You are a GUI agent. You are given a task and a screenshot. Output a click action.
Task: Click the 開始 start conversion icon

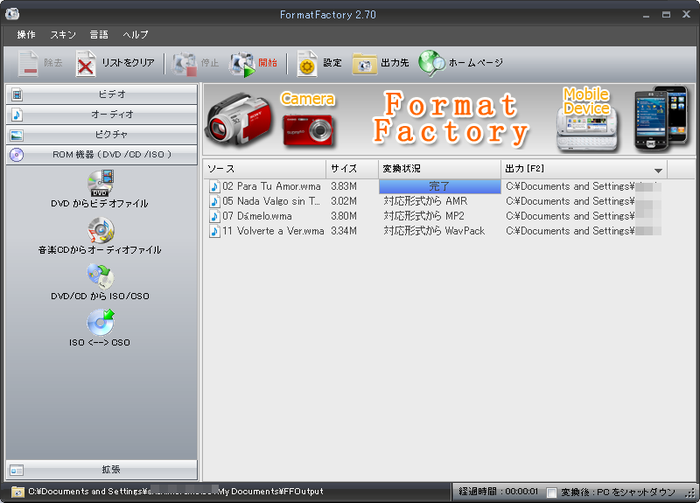click(x=242, y=63)
